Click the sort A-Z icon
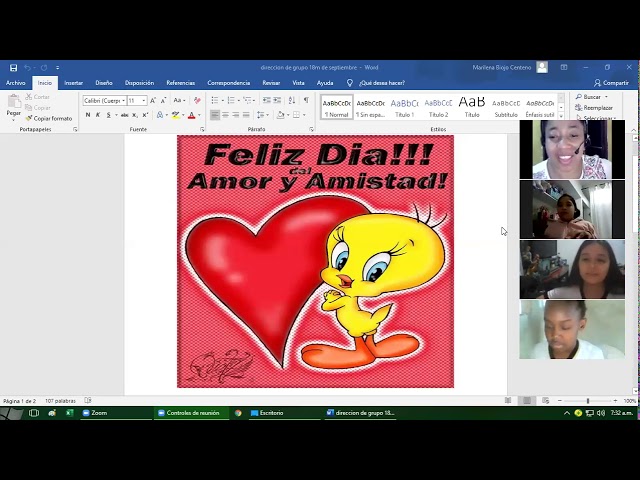640x480 pixels. click(x=292, y=100)
